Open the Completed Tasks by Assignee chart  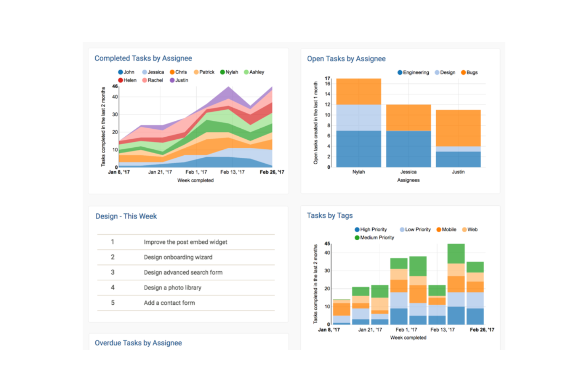click(143, 58)
